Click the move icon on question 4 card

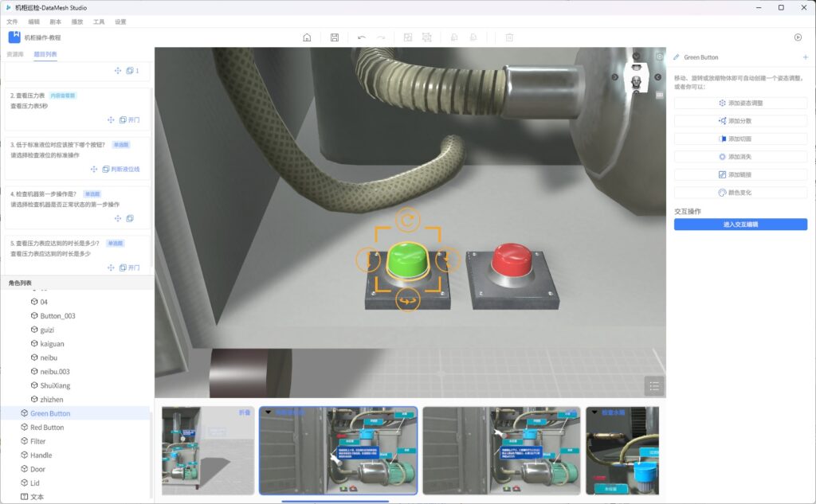pyautogui.click(x=118, y=218)
